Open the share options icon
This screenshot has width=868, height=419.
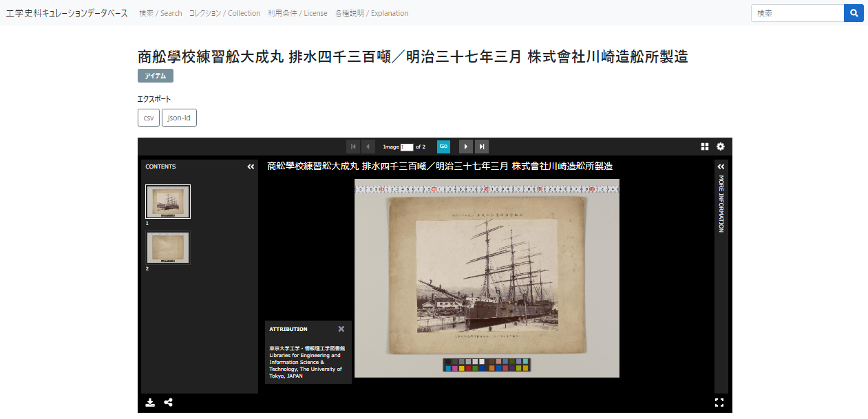[x=168, y=402]
